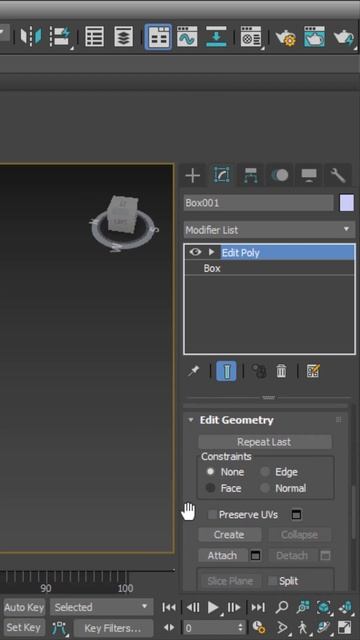This screenshot has width=360, height=640.
Task: Click the Set Key button
Action: click(24, 627)
